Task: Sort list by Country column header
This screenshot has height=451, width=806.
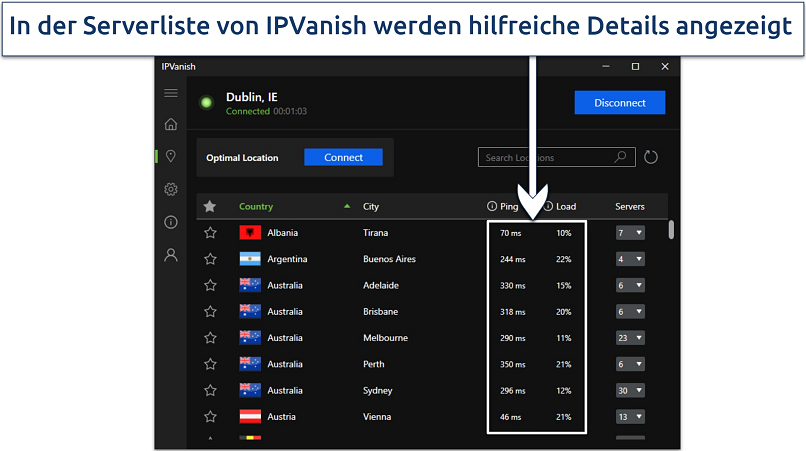Action: [256, 207]
